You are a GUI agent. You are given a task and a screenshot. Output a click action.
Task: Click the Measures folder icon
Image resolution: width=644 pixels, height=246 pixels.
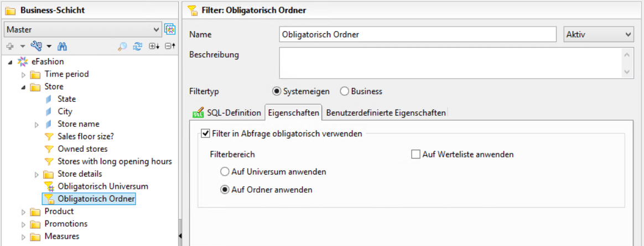pyautogui.click(x=35, y=237)
